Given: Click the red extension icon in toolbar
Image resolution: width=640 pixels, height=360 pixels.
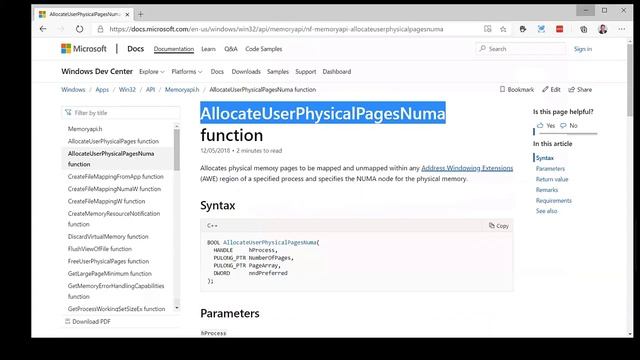Looking at the screenshot, I should (x=560, y=29).
